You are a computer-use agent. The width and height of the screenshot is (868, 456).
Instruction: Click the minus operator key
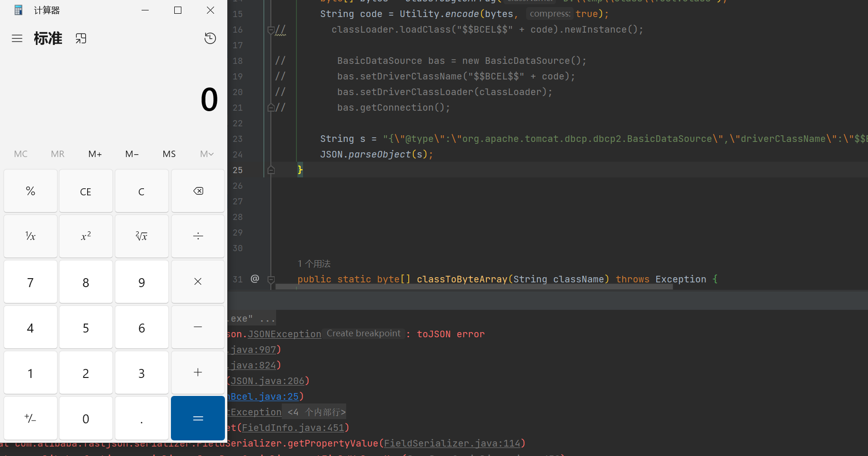click(x=198, y=327)
